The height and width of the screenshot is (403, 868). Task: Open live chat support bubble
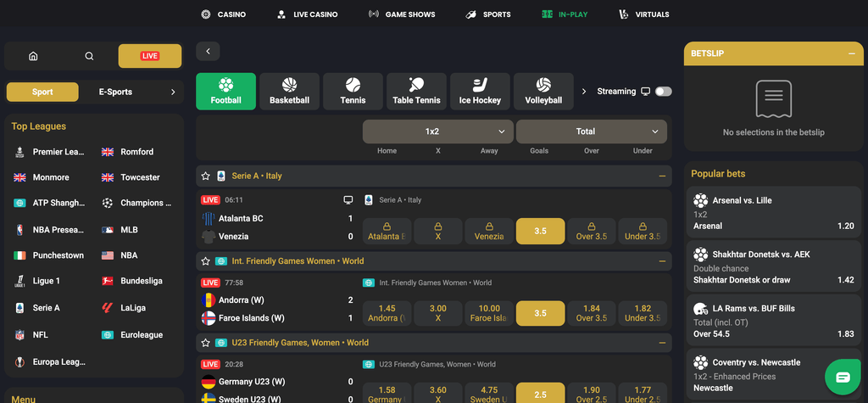point(843,377)
